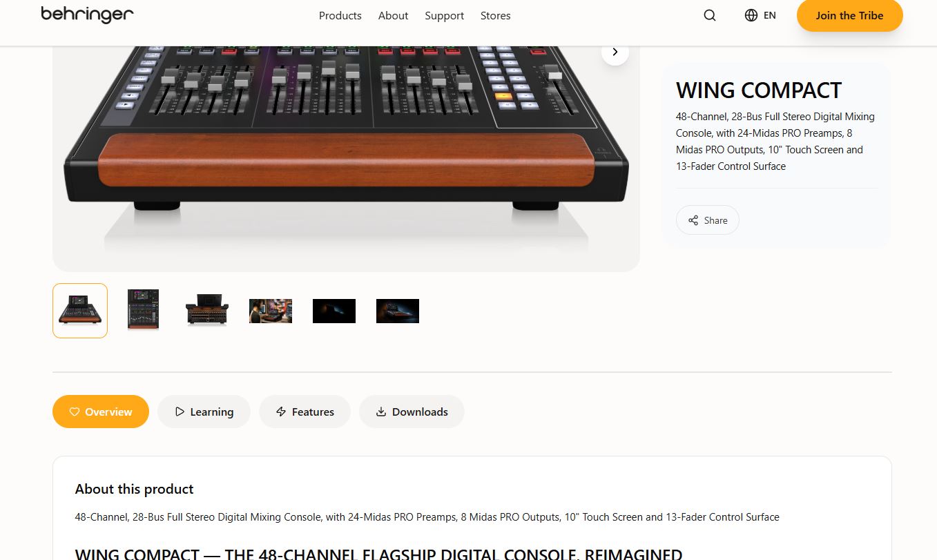Screen dimensions: 937x560
Task: Click the play icon on Learning
Action: coord(180,412)
